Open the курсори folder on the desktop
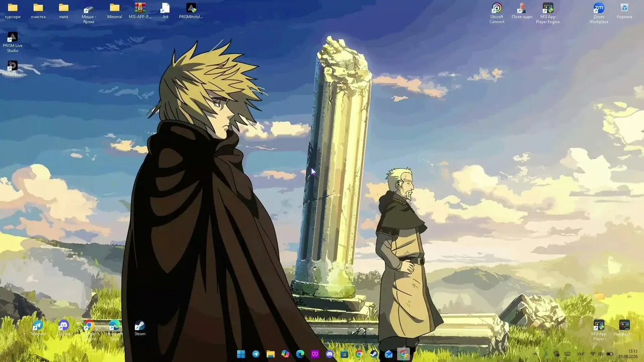The width and height of the screenshot is (644, 362). click(x=13, y=11)
